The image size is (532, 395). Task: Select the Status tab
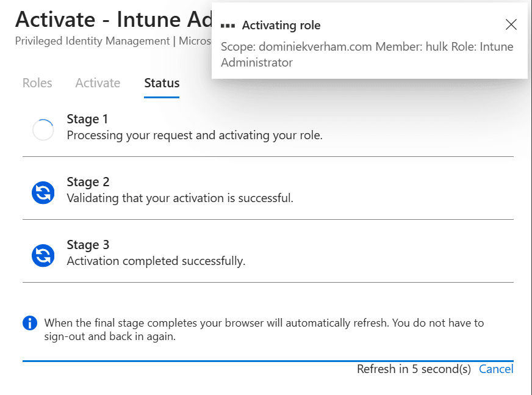click(x=161, y=83)
